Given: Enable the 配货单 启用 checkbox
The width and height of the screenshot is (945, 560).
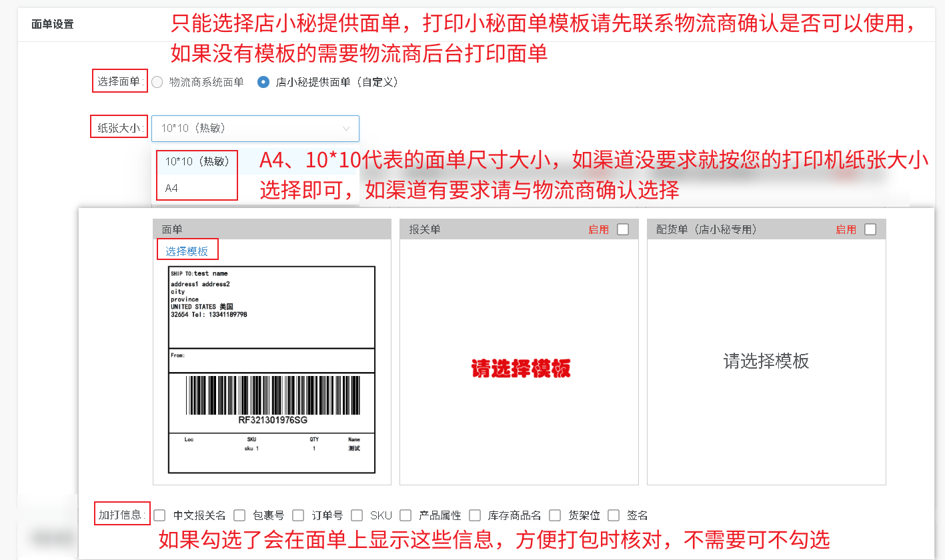Looking at the screenshot, I should (870, 229).
